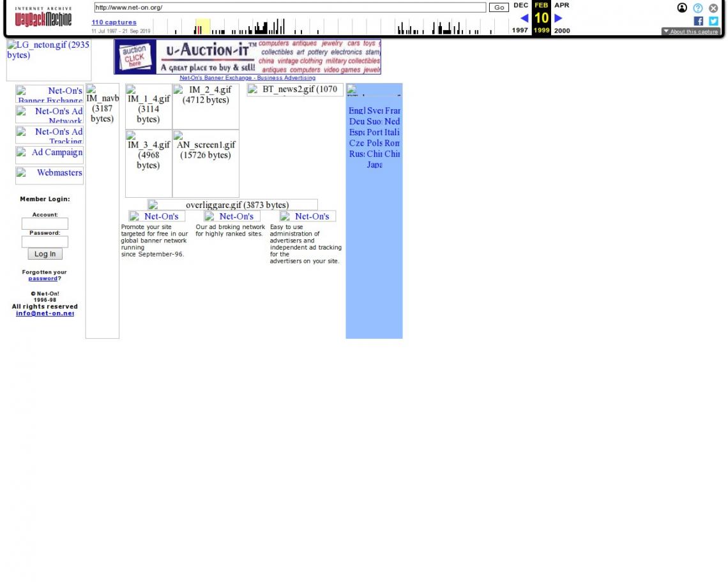Click the IM_1_4.gif image placeholder

pos(149,107)
